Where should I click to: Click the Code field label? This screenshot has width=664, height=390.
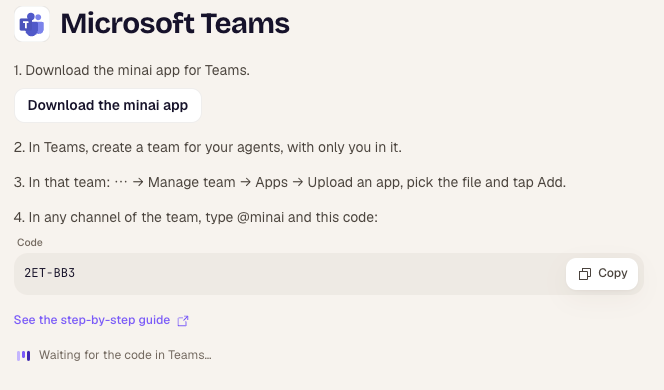click(30, 242)
